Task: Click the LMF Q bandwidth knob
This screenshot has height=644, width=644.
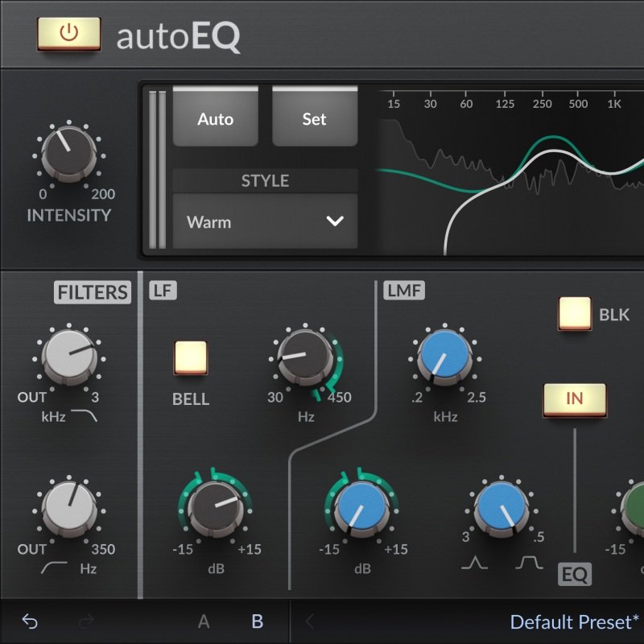Action: point(502,510)
